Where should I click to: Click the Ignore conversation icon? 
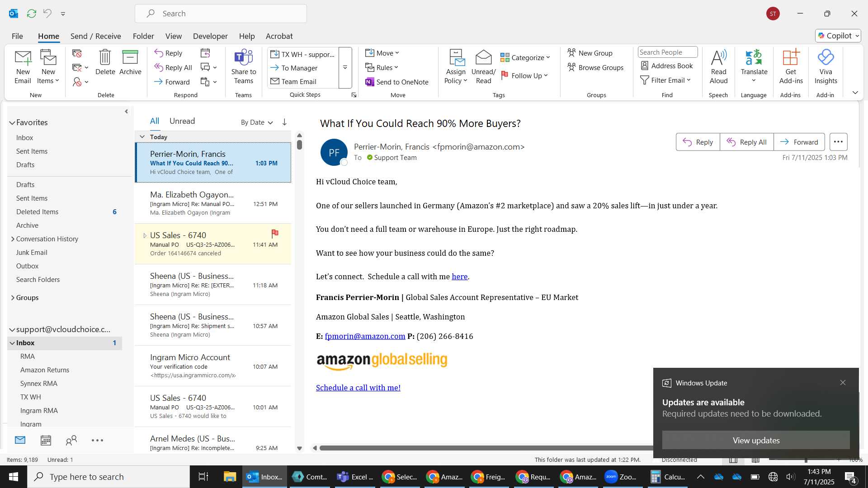click(x=77, y=53)
